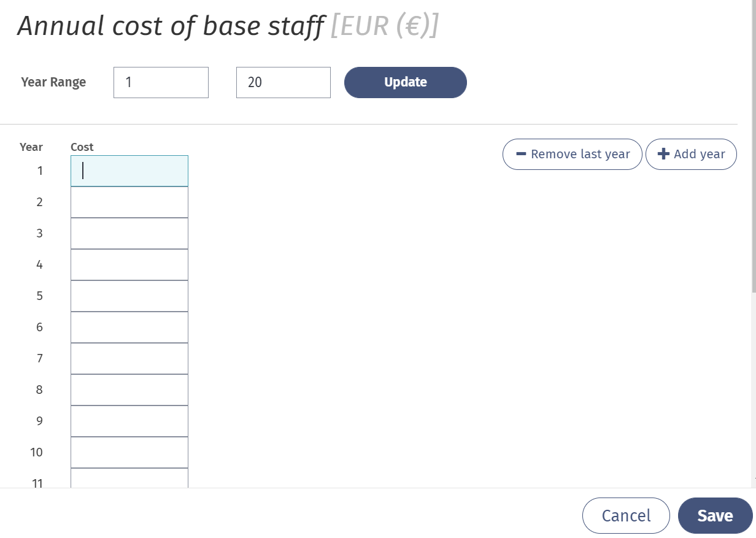The image size is (756, 538).
Task: Click the Year Range label
Action: pos(53,82)
